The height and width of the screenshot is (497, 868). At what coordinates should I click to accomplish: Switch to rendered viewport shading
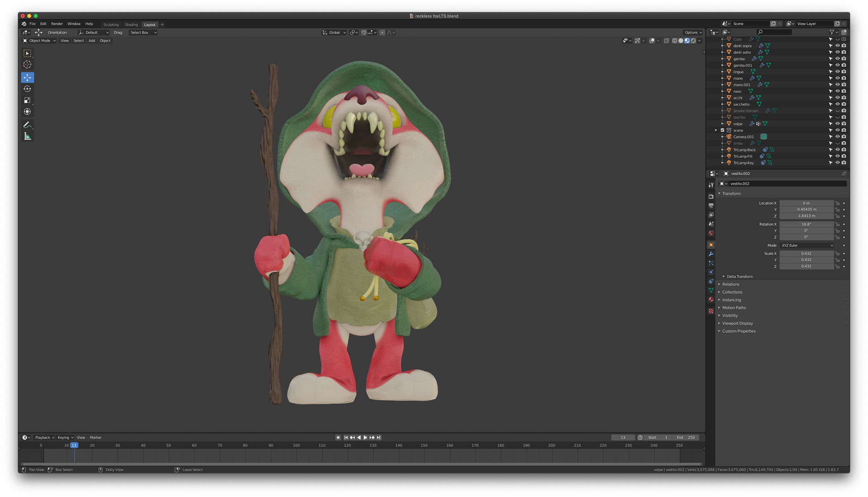pos(693,41)
